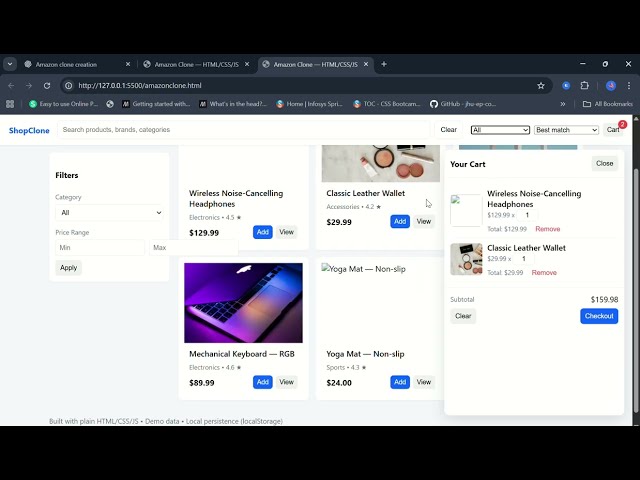The image size is (640, 480).
Task: Remove Classic Leather Wallet from cart
Action: [544, 273]
